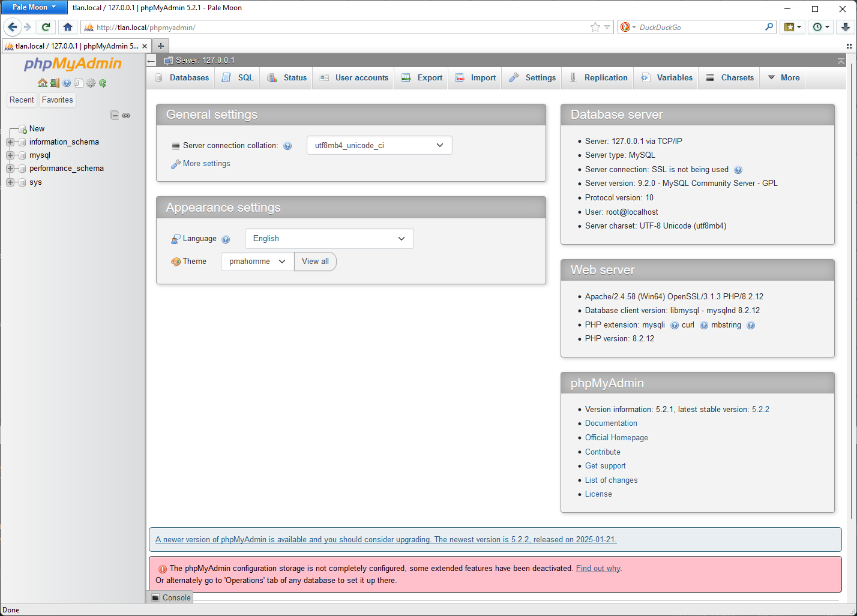Image resolution: width=857 pixels, height=616 pixels.
Task: Click the link with main panel chain icon
Action: pos(126,115)
